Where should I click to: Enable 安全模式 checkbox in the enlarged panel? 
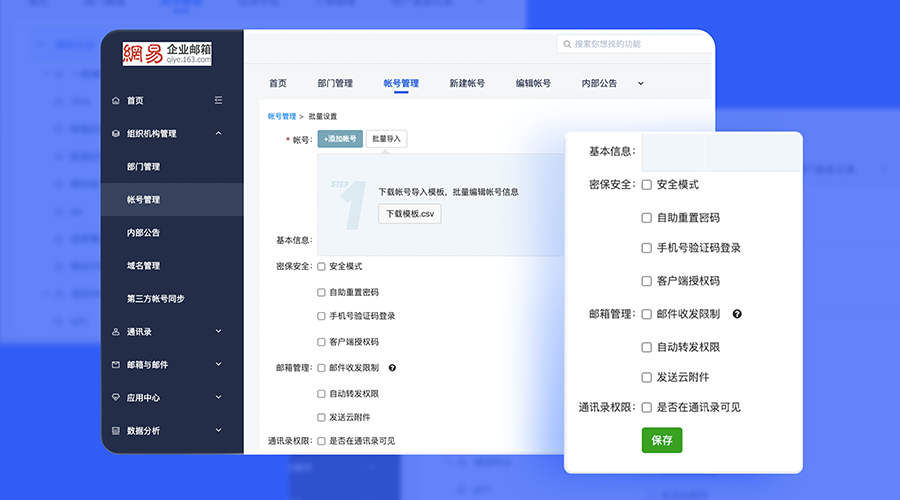coord(647,185)
